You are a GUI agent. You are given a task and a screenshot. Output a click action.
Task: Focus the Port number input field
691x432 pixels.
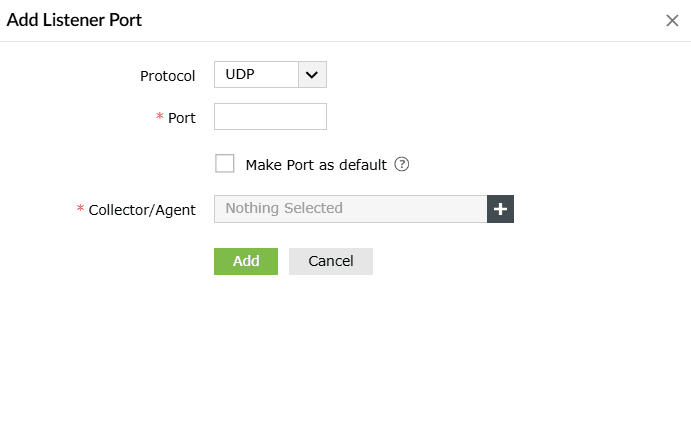(x=270, y=117)
